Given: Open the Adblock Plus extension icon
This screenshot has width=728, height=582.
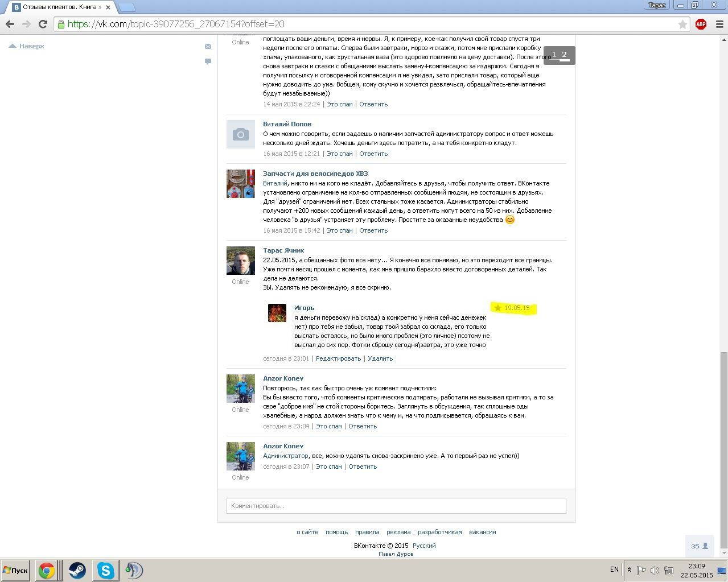Looking at the screenshot, I should (x=701, y=24).
